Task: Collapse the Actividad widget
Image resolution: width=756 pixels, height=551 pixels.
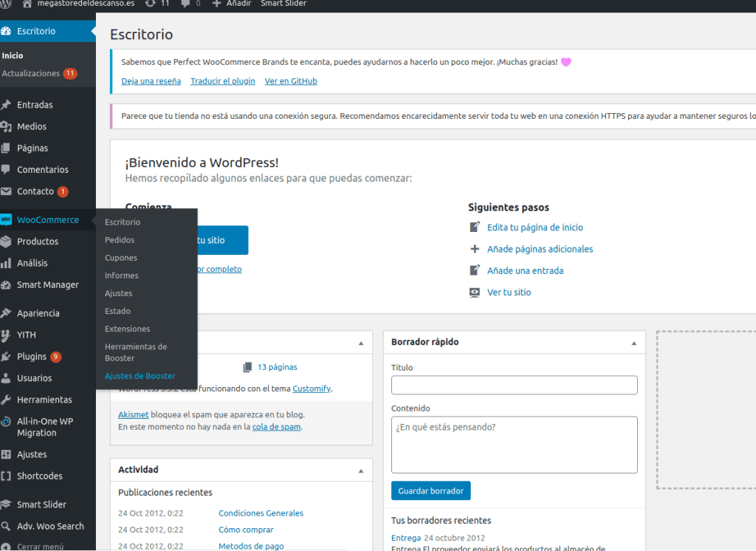Action: tap(361, 471)
